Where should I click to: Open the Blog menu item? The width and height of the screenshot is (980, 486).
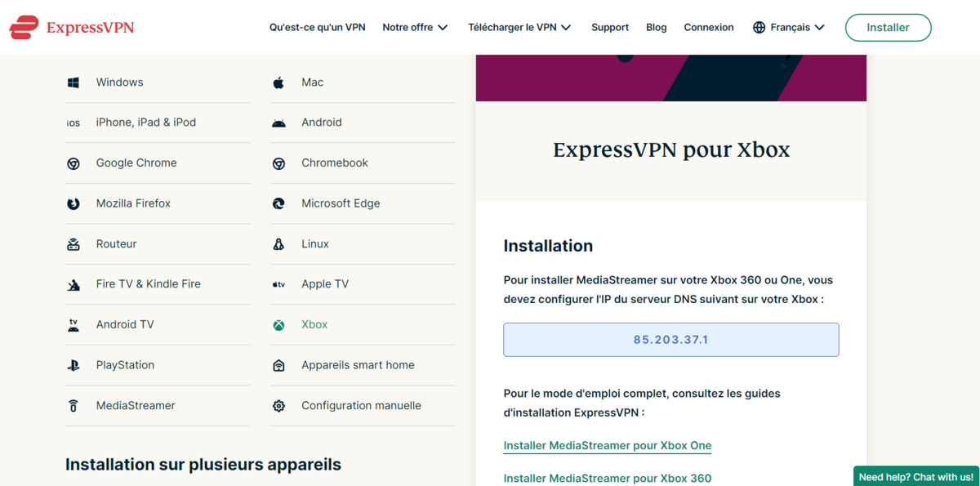point(657,28)
